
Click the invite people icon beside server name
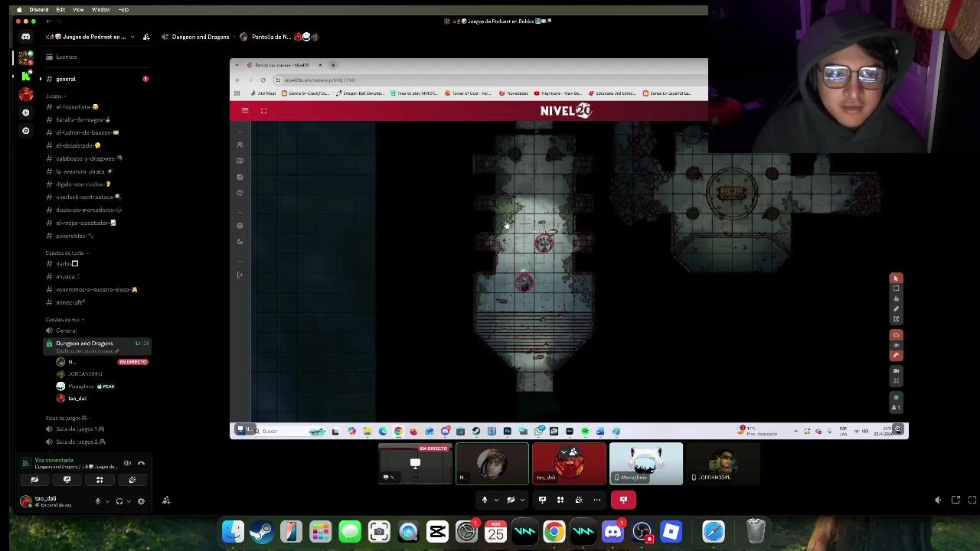tap(146, 37)
